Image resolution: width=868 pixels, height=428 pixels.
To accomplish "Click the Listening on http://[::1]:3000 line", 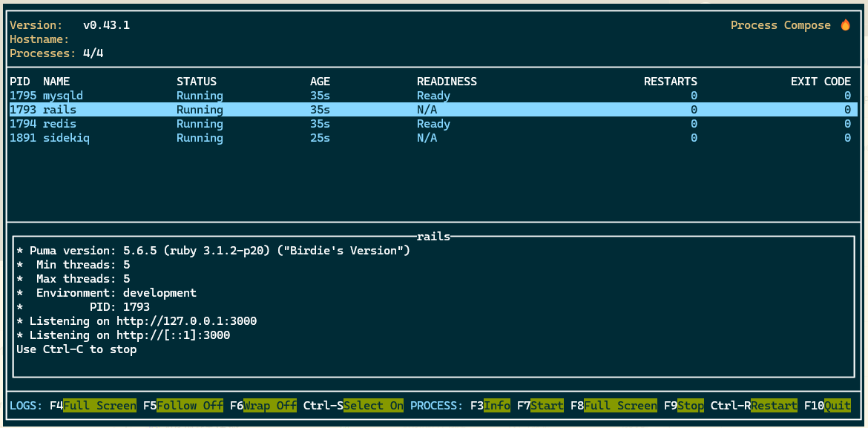I will (123, 335).
